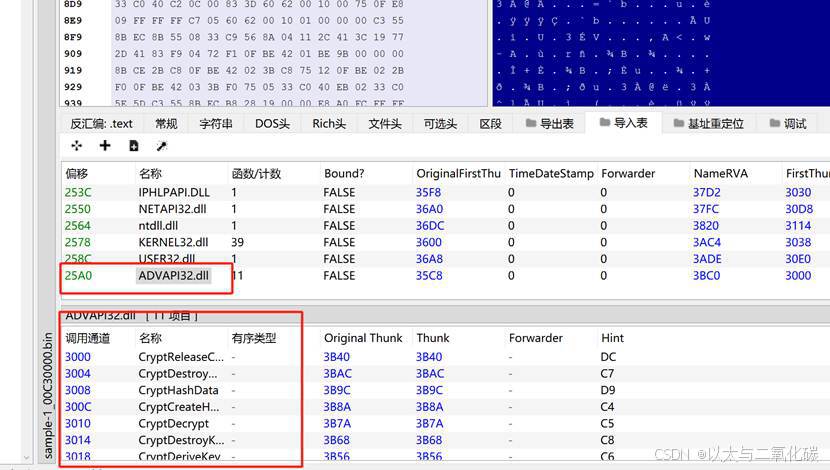Click Original Thunk value 3BAC
The width and height of the screenshot is (830, 470).
click(337, 373)
